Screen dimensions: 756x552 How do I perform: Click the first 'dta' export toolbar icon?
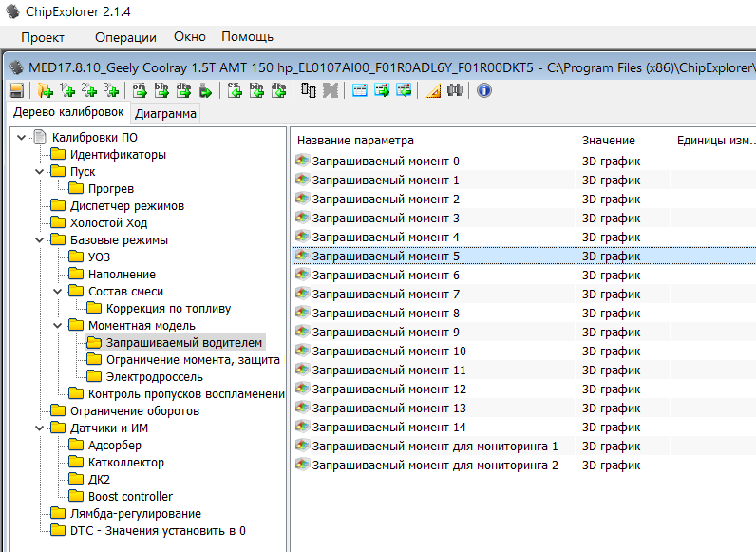coord(183,90)
